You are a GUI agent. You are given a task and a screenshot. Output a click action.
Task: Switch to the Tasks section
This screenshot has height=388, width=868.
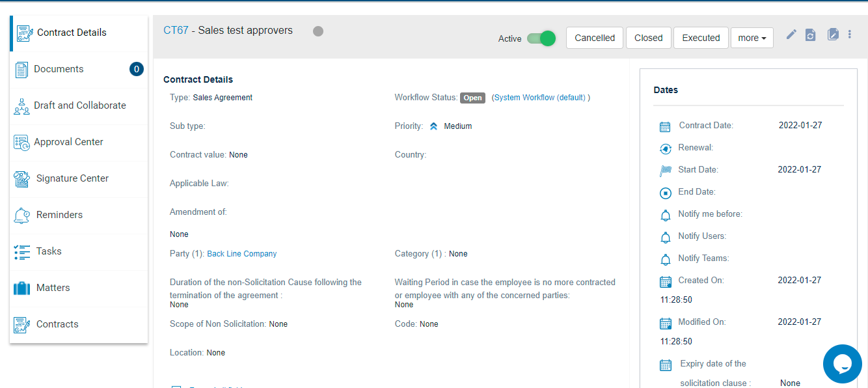click(49, 251)
